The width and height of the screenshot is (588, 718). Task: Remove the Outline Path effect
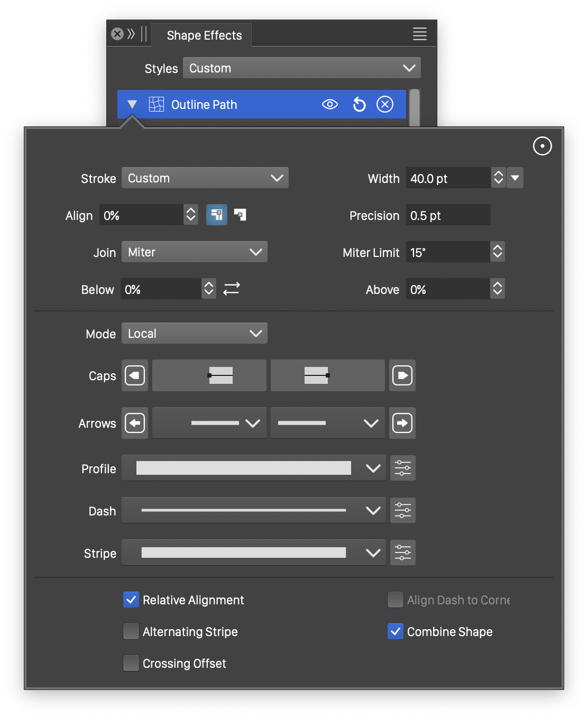(x=385, y=105)
